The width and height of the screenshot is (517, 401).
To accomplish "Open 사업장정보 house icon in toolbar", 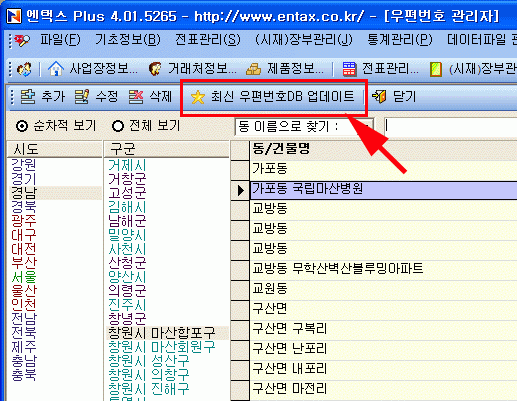I will (x=56, y=69).
